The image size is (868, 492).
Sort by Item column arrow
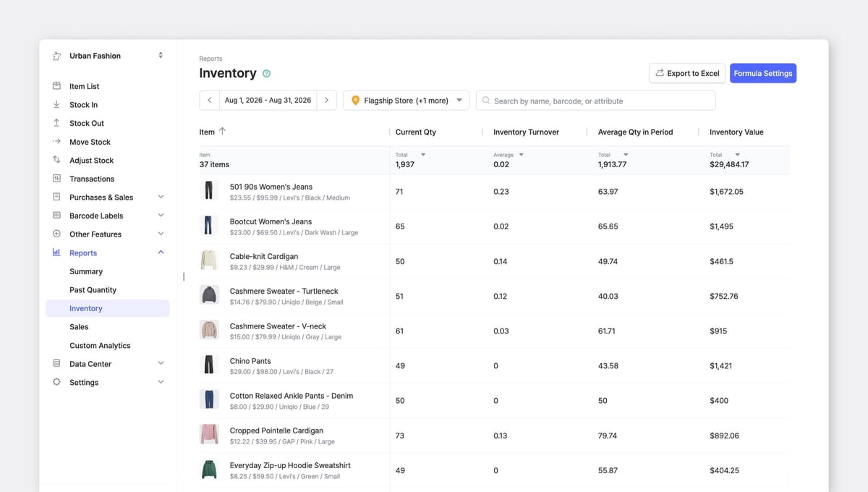pyautogui.click(x=222, y=132)
